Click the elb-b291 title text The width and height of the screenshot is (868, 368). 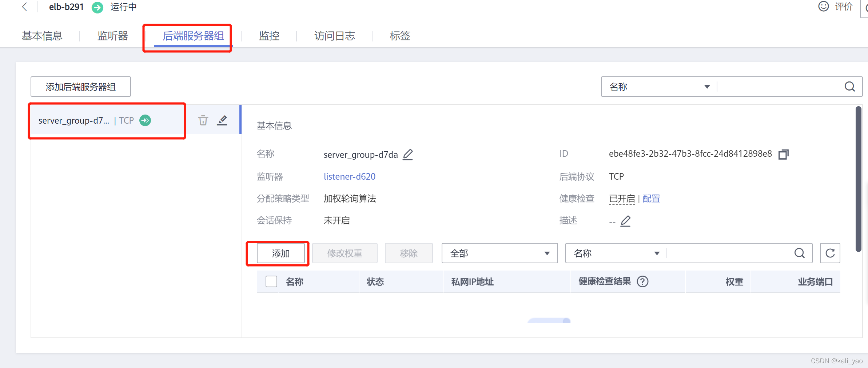(x=67, y=7)
